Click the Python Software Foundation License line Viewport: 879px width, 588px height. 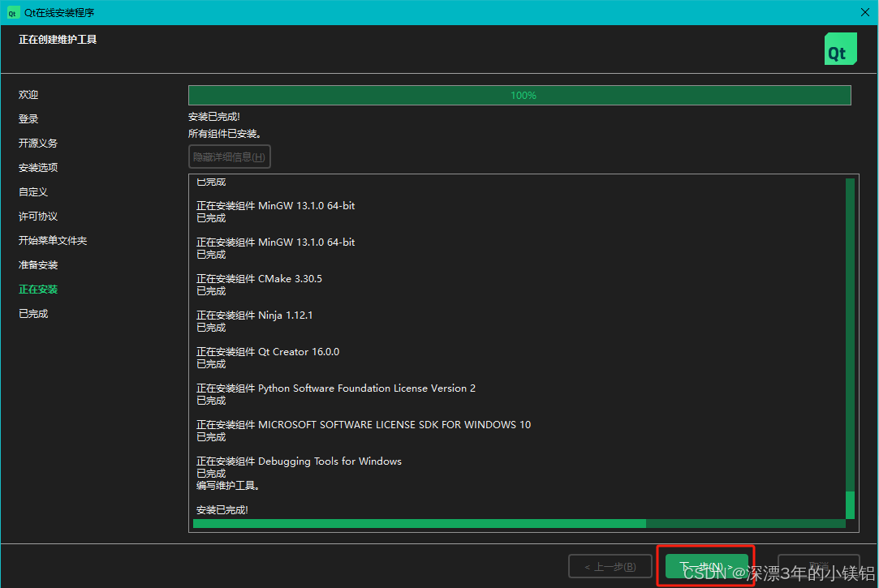336,388
